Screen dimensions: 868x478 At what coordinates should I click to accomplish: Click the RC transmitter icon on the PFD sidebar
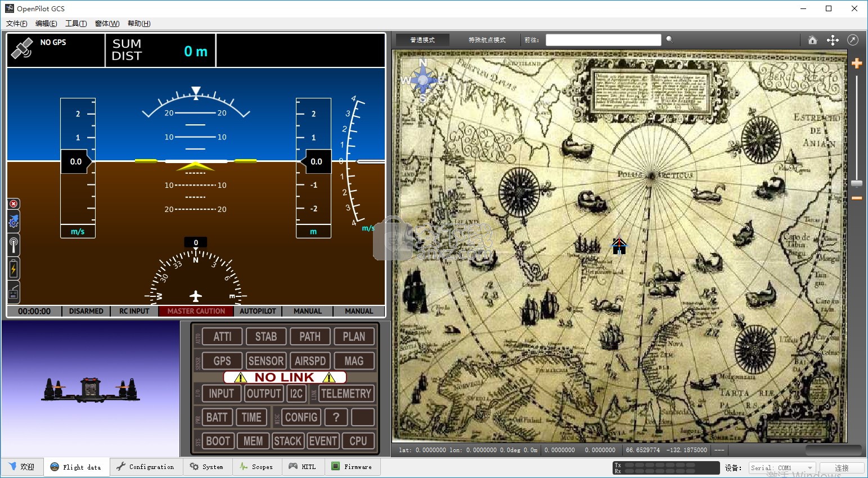coord(14,292)
